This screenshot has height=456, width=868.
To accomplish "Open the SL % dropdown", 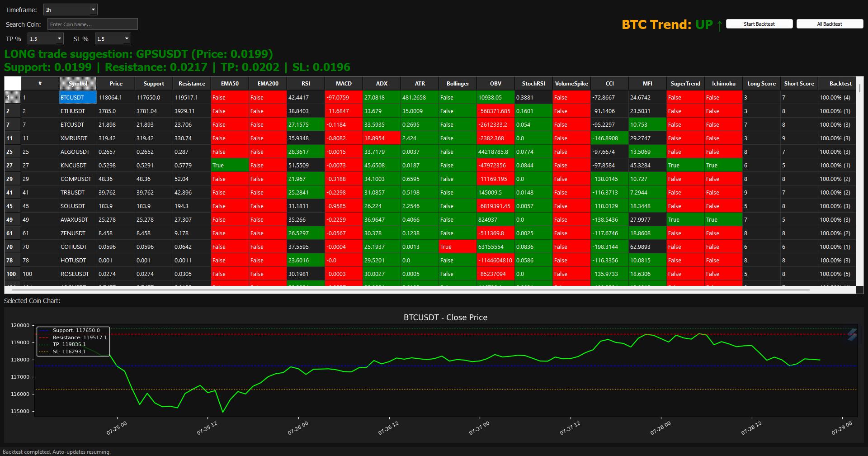I will click(x=112, y=38).
